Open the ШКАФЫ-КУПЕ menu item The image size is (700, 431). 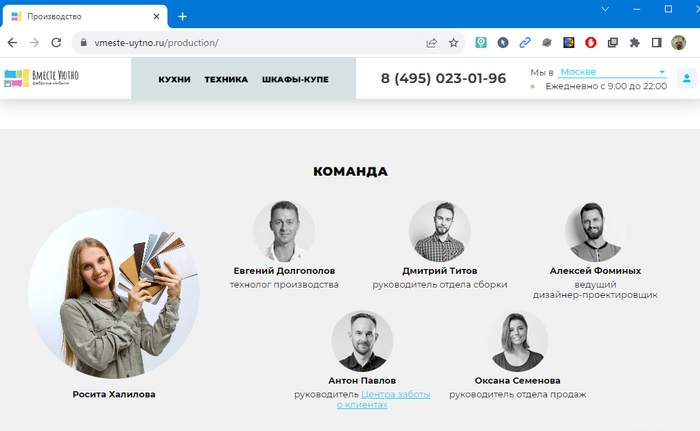[295, 80]
